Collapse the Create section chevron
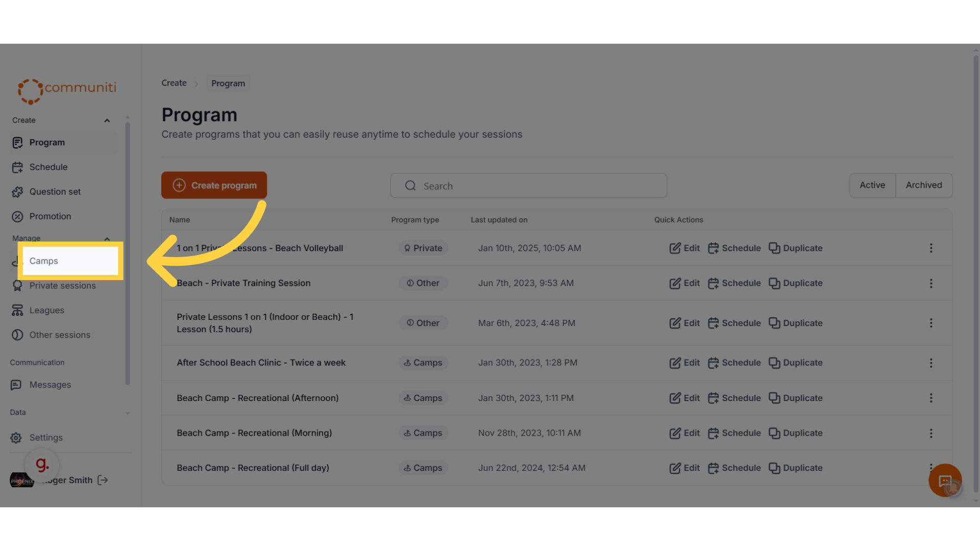 [107, 120]
